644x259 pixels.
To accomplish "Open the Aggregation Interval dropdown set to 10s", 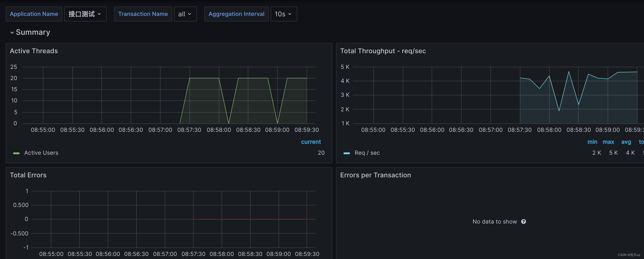I will coord(284,14).
